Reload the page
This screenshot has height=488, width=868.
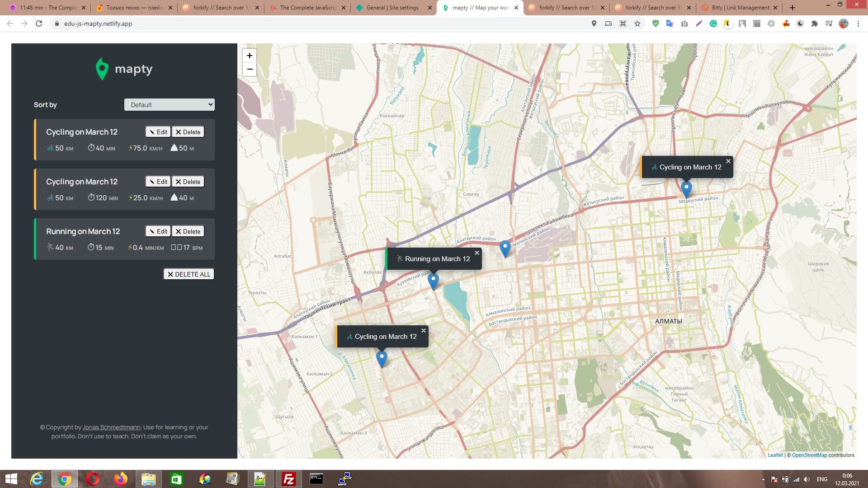(39, 23)
